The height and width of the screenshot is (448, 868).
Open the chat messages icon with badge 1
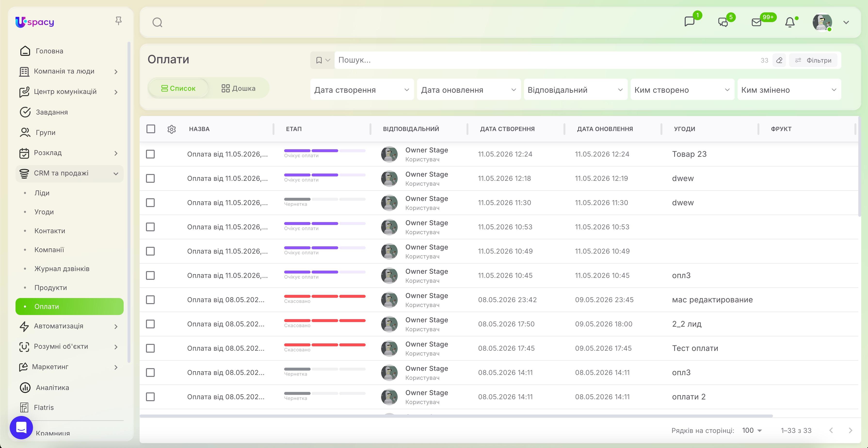[x=689, y=22]
